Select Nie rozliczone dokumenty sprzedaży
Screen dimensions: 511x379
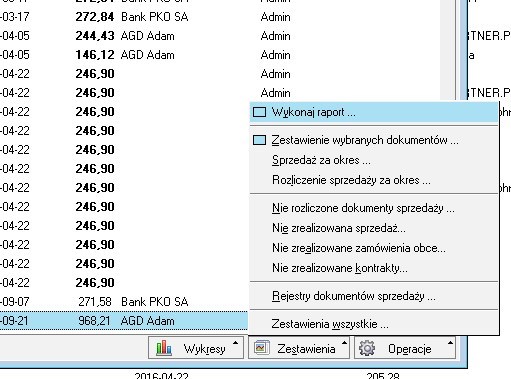click(374, 208)
